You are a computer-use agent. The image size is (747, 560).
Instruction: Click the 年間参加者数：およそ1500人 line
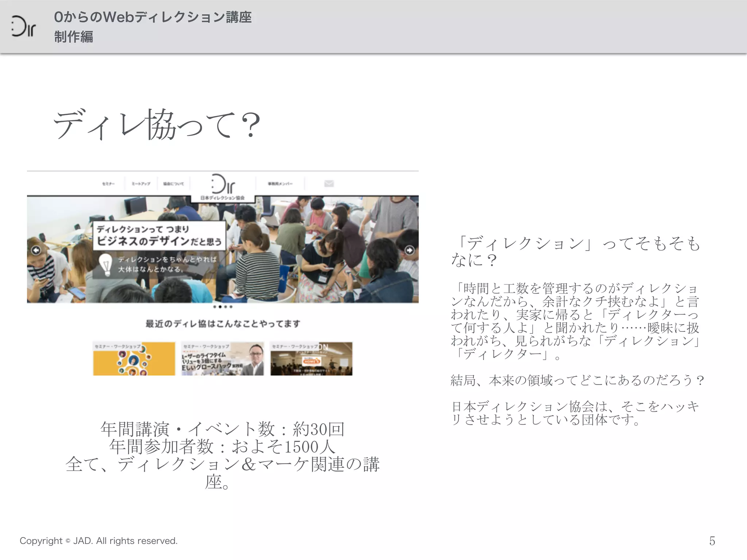click(222, 447)
